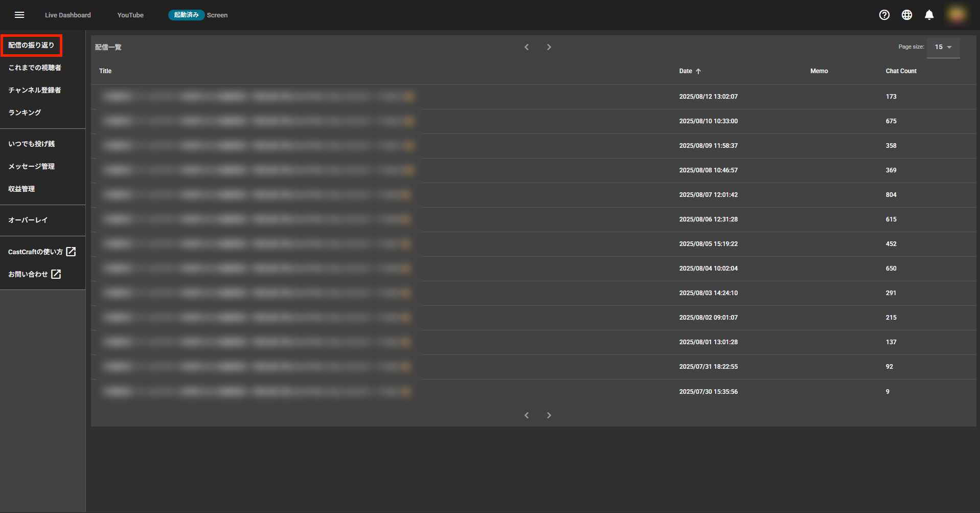Click date 2025/08/08 10:46:57
Screen dimensions: 980x513
click(x=708, y=170)
